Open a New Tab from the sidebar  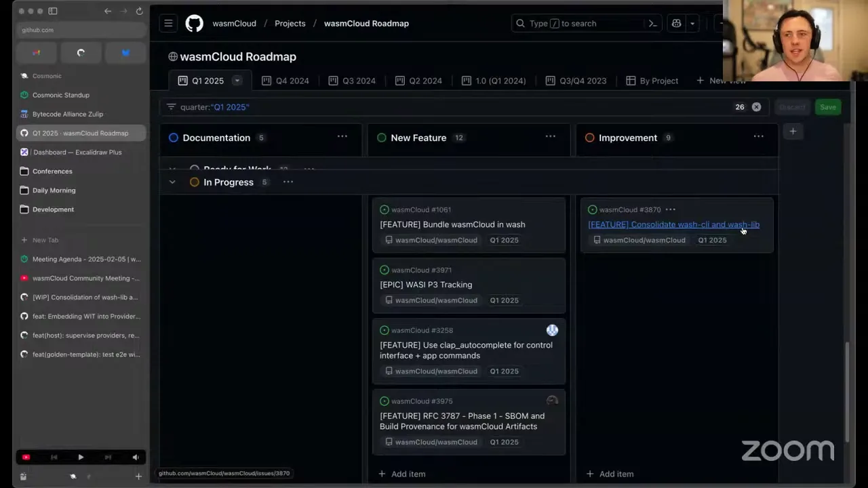tap(81, 240)
